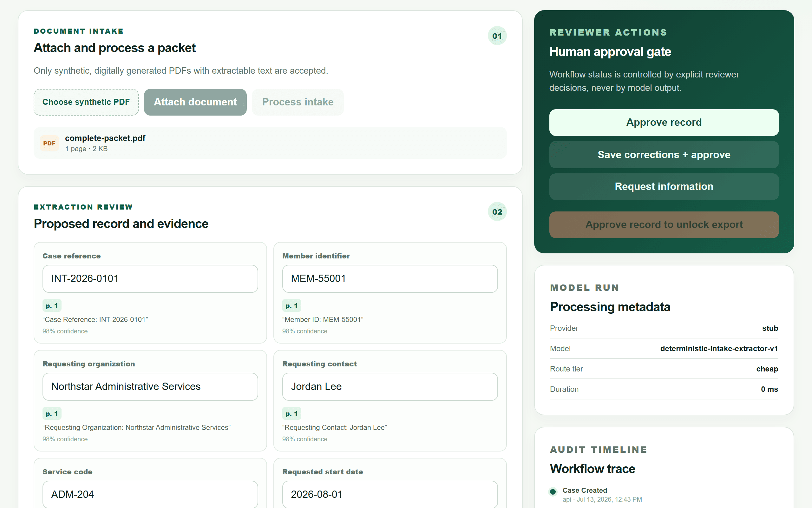812x508 pixels.
Task: Click the '1 page · 2 KB' file details
Action: click(86, 149)
